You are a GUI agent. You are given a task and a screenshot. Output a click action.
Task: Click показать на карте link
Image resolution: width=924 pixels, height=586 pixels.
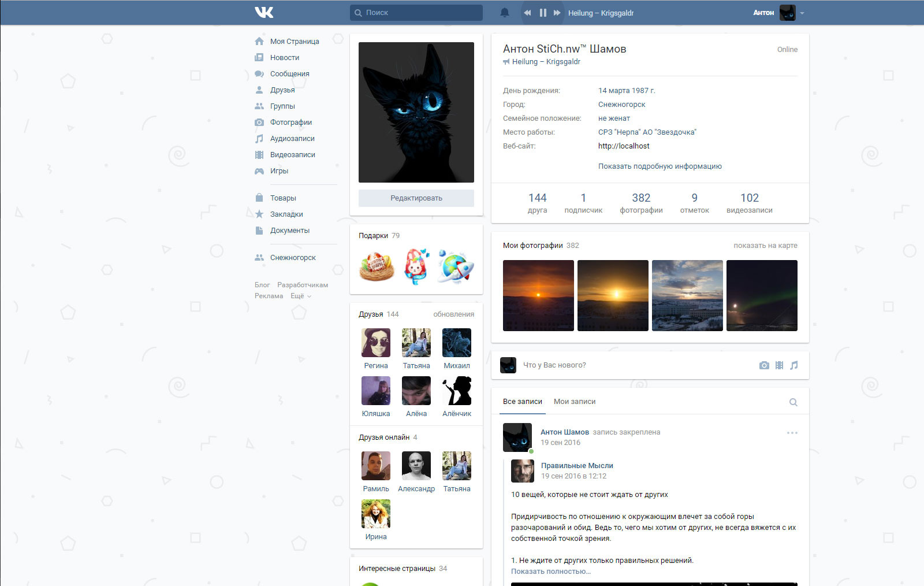(x=765, y=246)
